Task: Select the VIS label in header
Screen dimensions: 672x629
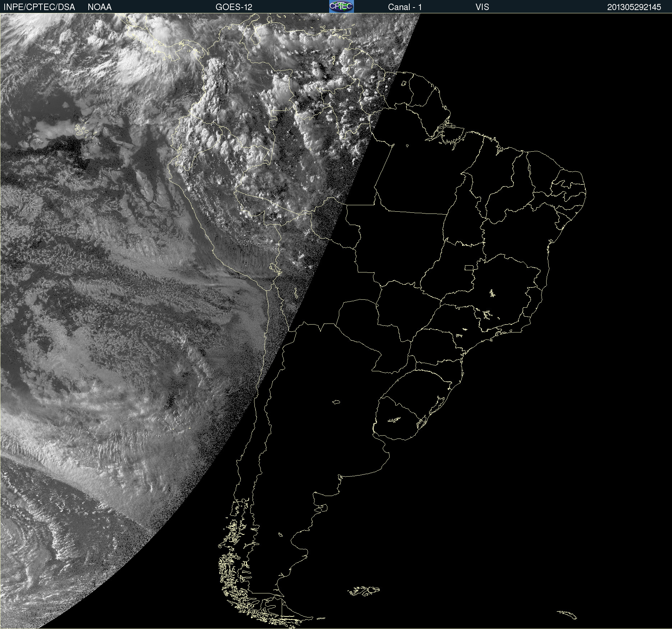Action: [482, 7]
